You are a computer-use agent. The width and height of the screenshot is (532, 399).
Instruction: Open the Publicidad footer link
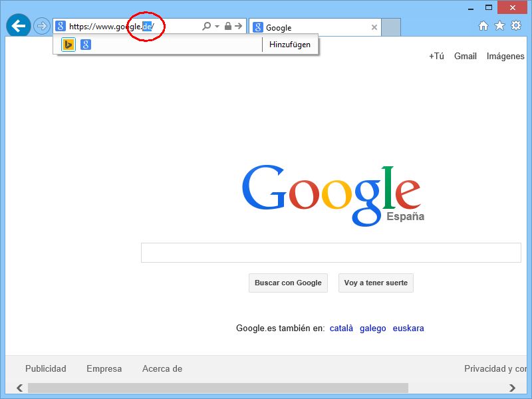coord(46,369)
